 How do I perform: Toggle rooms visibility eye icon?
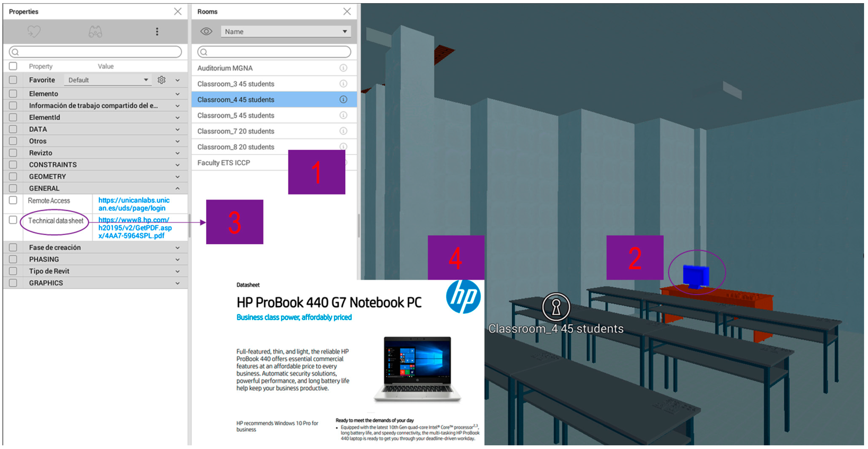point(206,32)
